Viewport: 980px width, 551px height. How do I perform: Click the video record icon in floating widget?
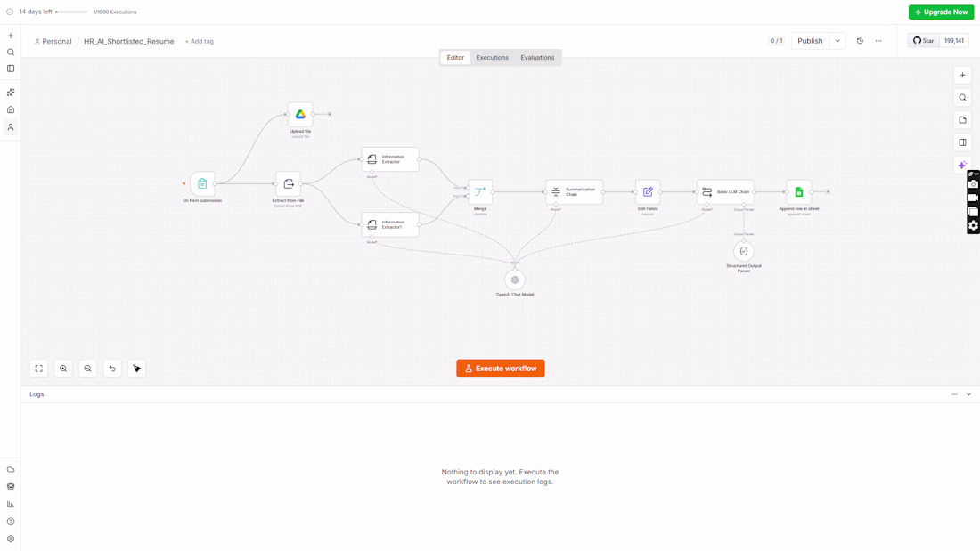tap(973, 198)
